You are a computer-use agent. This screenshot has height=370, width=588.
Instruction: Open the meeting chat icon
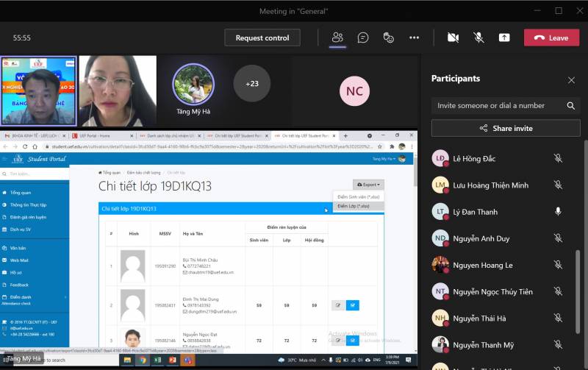click(363, 38)
